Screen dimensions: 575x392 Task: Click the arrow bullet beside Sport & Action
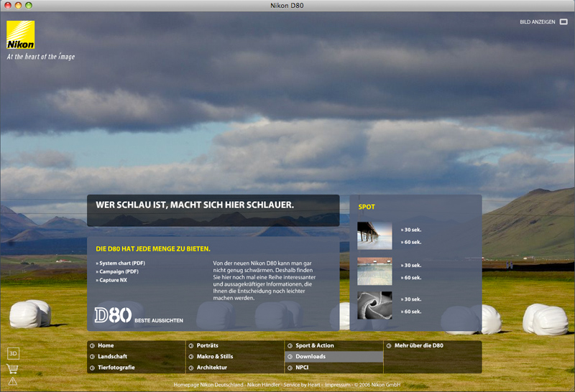(290, 345)
